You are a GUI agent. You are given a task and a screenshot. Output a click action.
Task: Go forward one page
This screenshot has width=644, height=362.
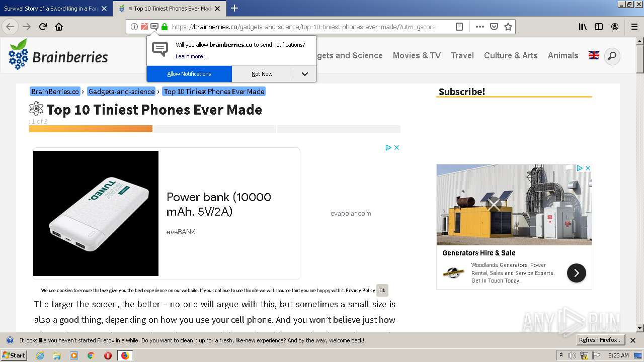click(x=27, y=27)
